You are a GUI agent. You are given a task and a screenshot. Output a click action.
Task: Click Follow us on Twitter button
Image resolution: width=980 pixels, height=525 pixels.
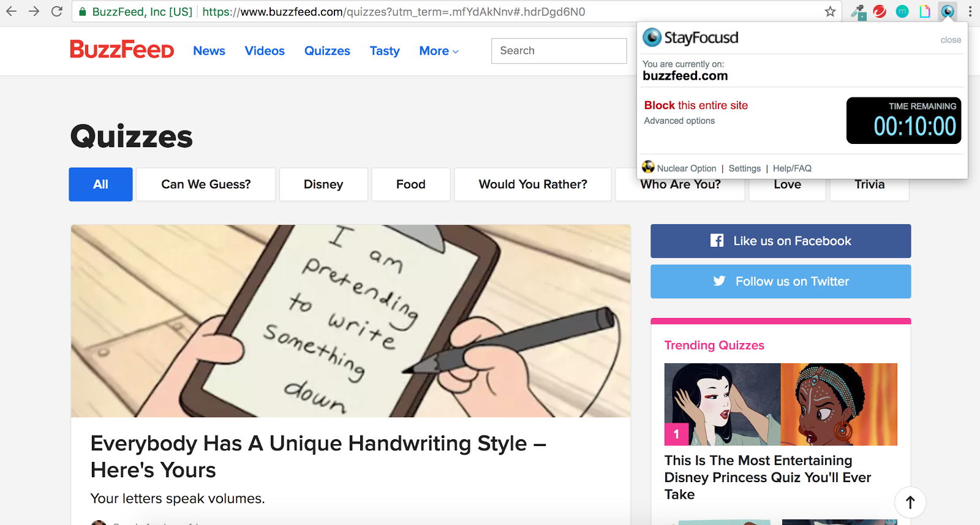pyautogui.click(x=780, y=281)
